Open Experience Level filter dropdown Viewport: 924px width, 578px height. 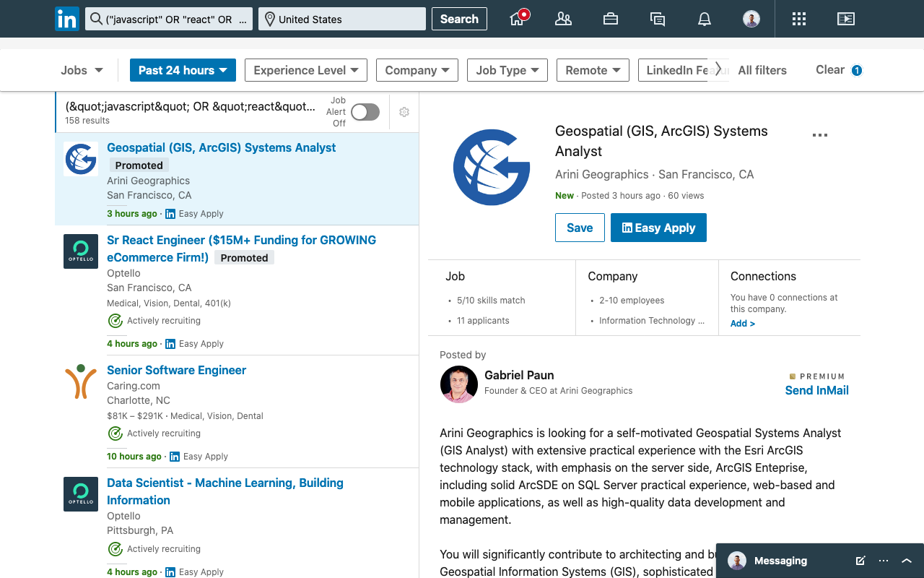pyautogui.click(x=306, y=70)
